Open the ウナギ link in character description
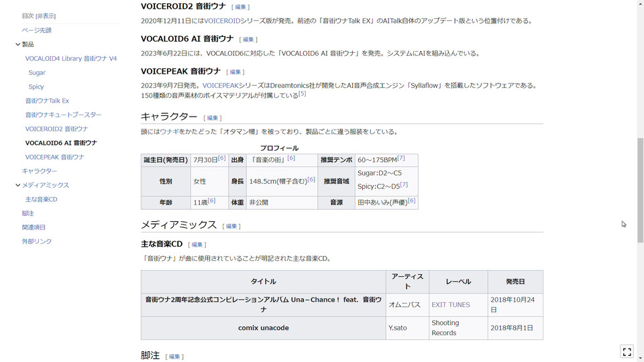 (169, 132)
